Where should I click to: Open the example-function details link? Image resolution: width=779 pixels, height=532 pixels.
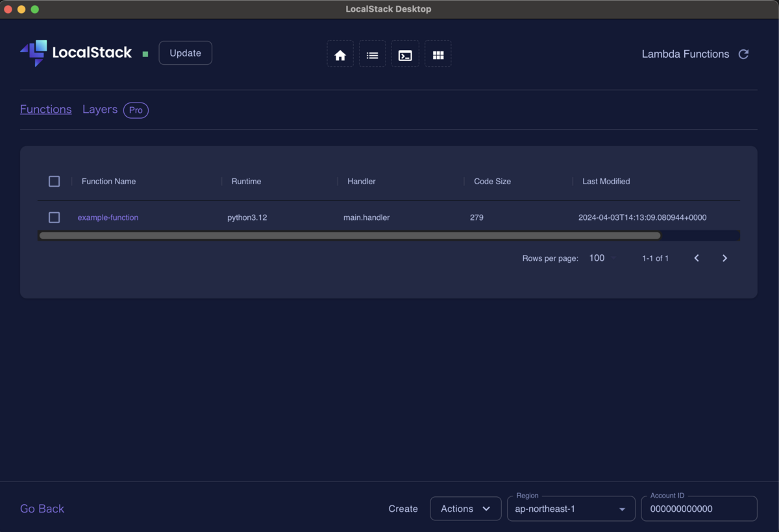(x=108, y=217)
